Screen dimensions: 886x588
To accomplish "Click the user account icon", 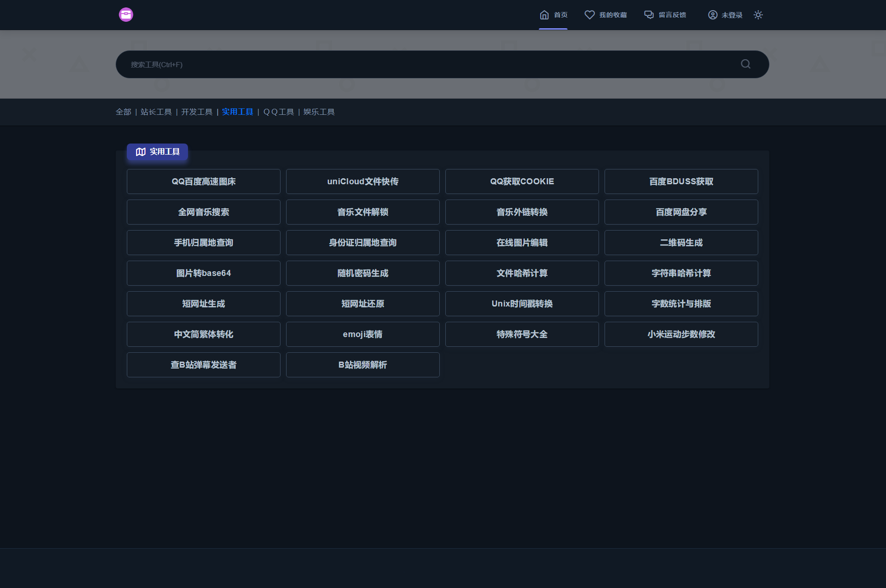I will [713, 15].
